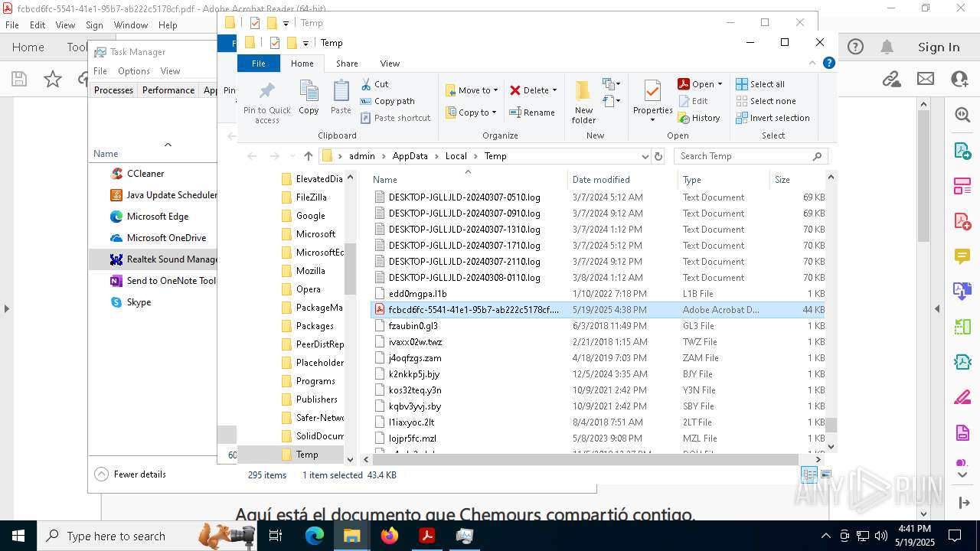This screenshot has width=980, height=551.
Task: Switch to View ribbon tab
Action: tap(390, 64)
